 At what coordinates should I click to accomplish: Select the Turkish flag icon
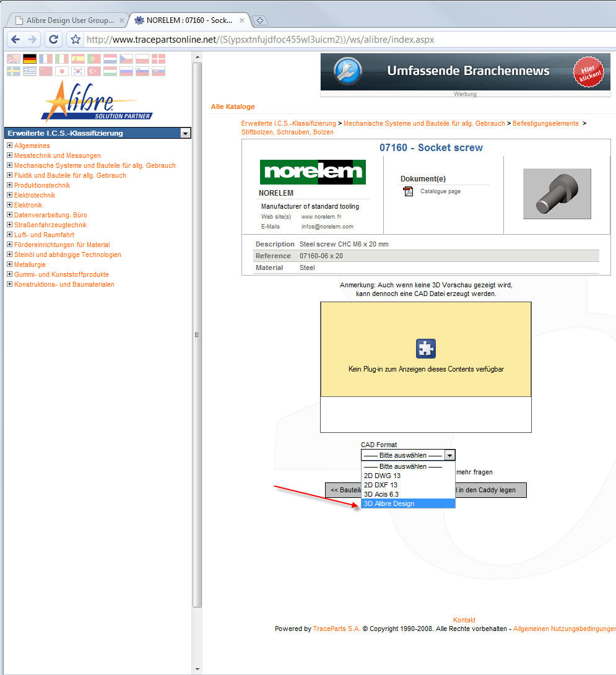pos(94,71)
